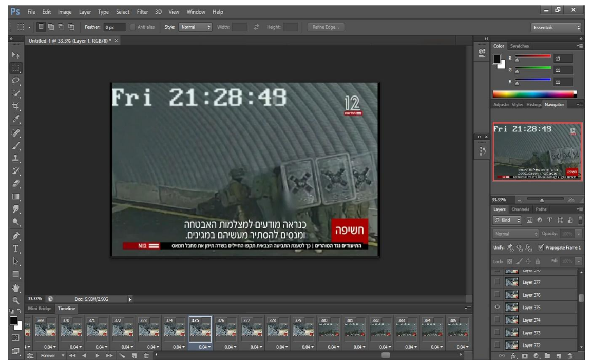
Task: Select frame 380 in the Timeline
Action: (x=330, y=329)
